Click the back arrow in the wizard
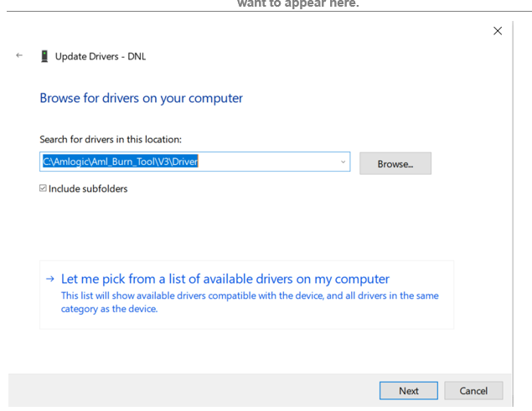 click(18, 55)
